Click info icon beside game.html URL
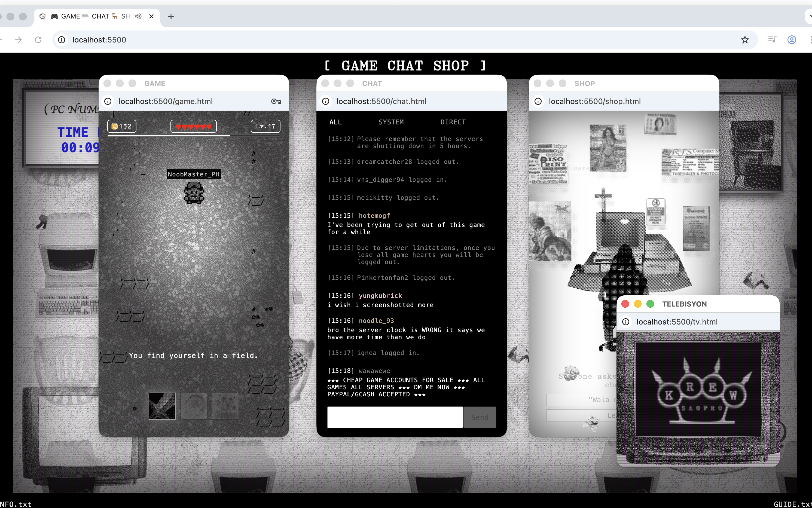 [x=108, y=102]
